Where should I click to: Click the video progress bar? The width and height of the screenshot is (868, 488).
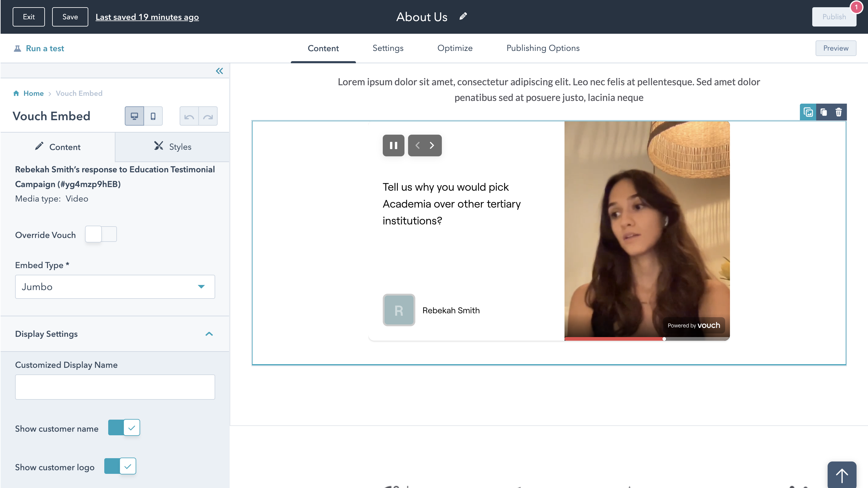tap(647, 339)
